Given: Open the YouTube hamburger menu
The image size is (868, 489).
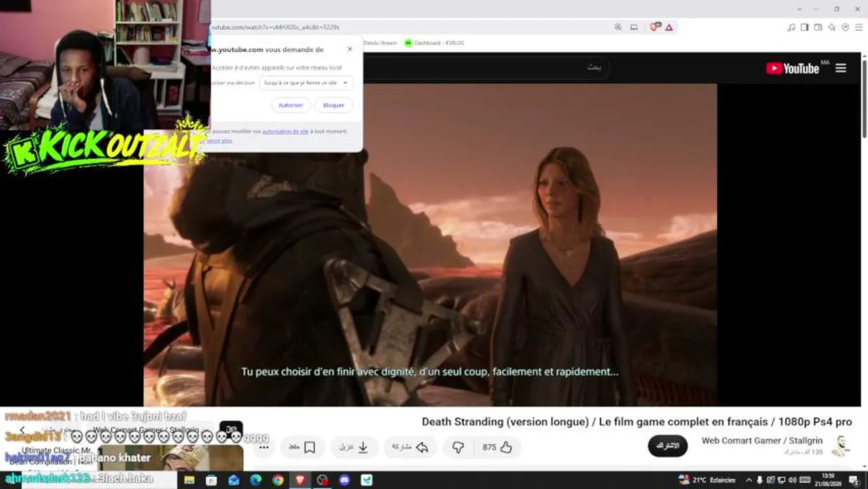Looking at the screenshot, I should tap(841, 68).
